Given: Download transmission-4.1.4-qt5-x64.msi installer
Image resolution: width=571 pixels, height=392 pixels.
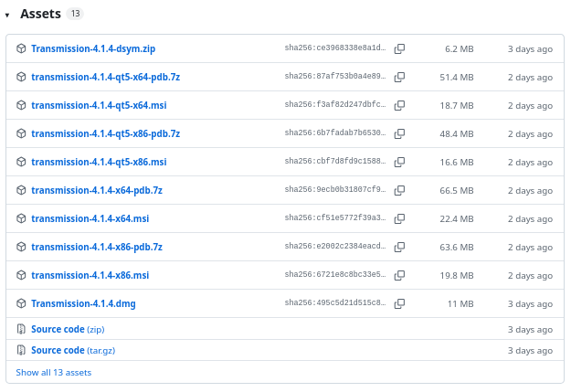Looking at the screenshot, I should pos(99,106).
